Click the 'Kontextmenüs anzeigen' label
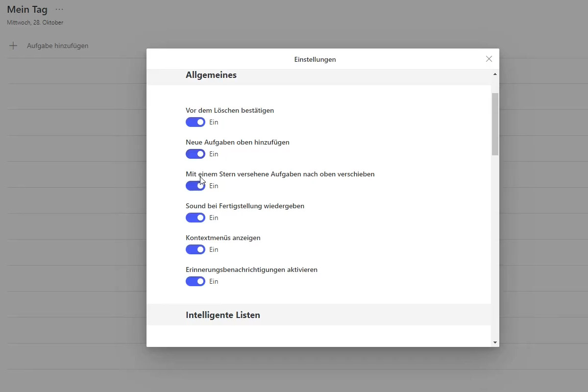The image size is (588, 392). click(223, 238)
